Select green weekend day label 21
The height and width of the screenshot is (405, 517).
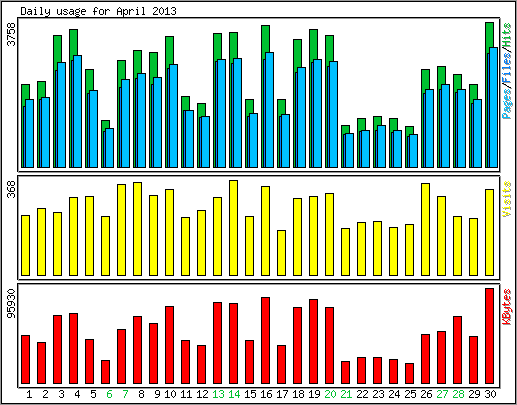pyautogui.click(x=346, y=394)
